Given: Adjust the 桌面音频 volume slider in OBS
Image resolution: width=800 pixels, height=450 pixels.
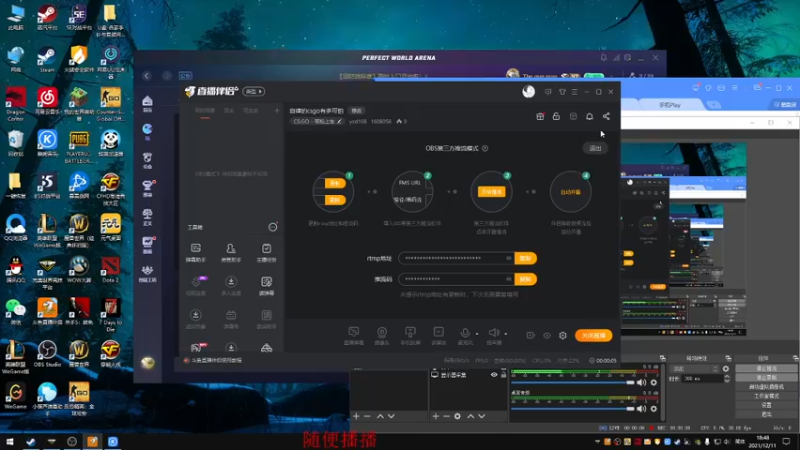Looking at the screenshot, I should (572, 409).
